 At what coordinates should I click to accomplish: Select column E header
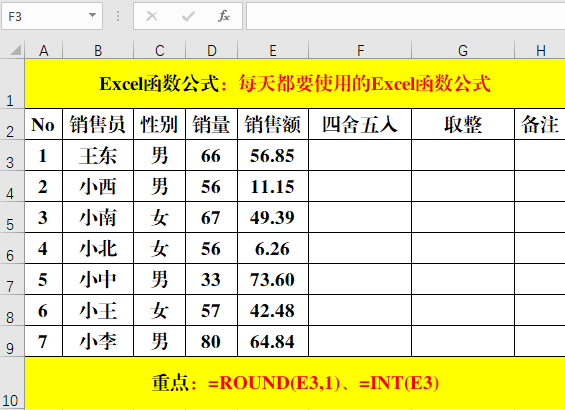coord(273,50)
